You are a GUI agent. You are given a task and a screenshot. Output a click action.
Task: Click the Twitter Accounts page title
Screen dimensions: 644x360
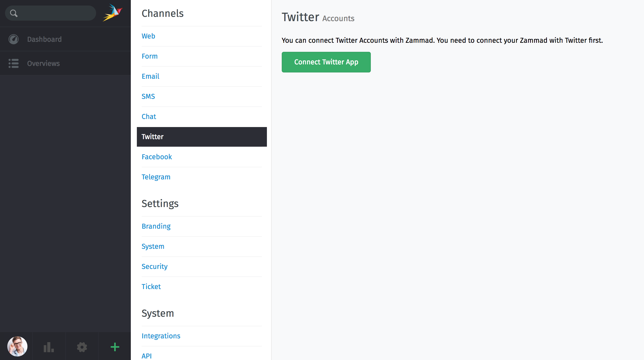tap(318, 17)
